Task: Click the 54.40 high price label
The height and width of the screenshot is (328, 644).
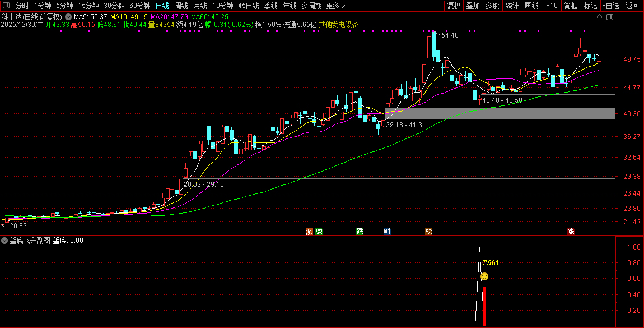Action: (450, 35)
